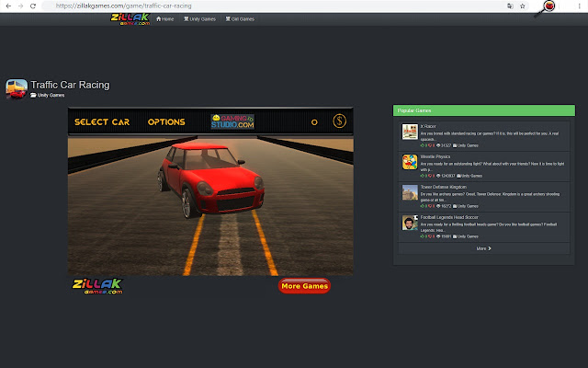
Task: Open OPTIONS in the game menu
Action: [x=166, y=122]
